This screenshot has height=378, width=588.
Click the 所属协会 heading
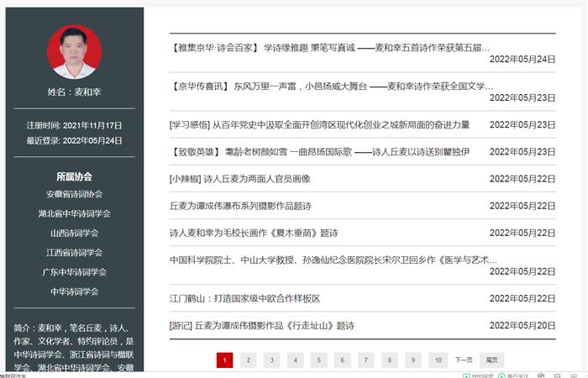coord(74,176)
